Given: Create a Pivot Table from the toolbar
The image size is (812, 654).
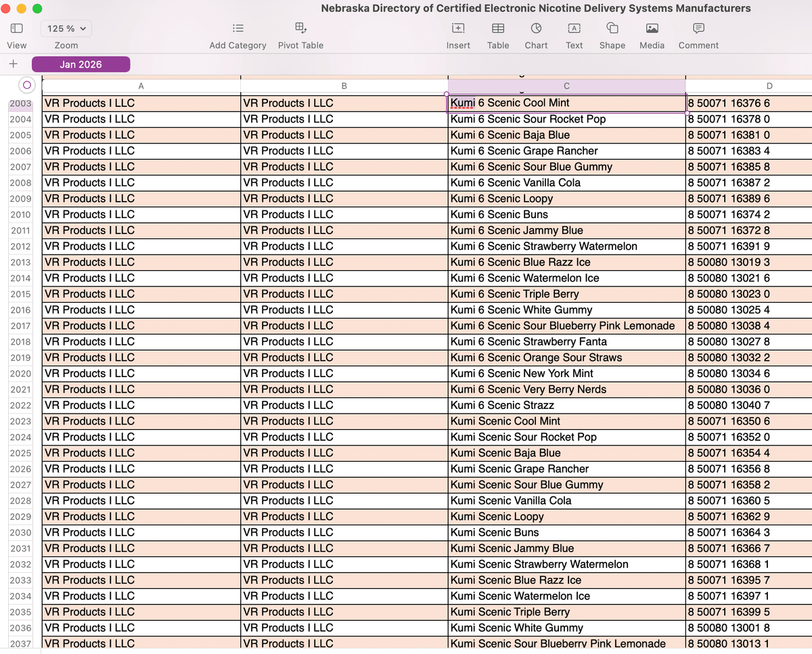Looking at the screenshot, I should (300, 28).
